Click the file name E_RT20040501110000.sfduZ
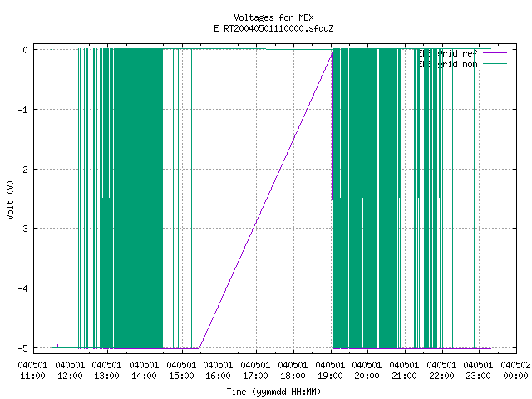The height and width of the screenshot is (399, 532). tap(273, 28)
